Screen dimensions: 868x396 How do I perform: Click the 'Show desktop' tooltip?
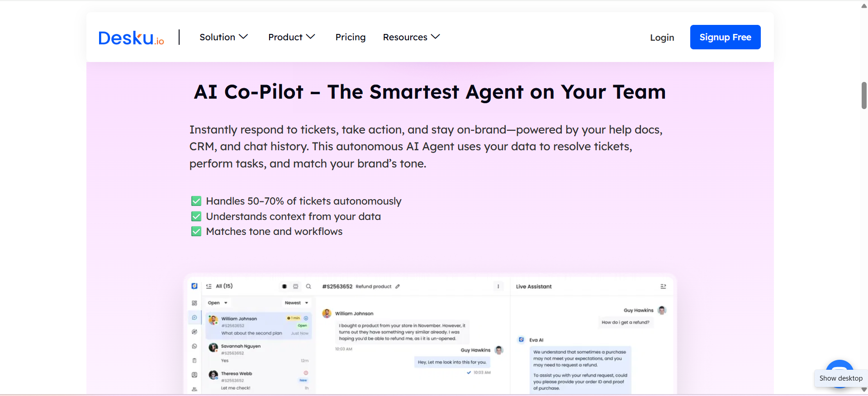click(841, 378)
